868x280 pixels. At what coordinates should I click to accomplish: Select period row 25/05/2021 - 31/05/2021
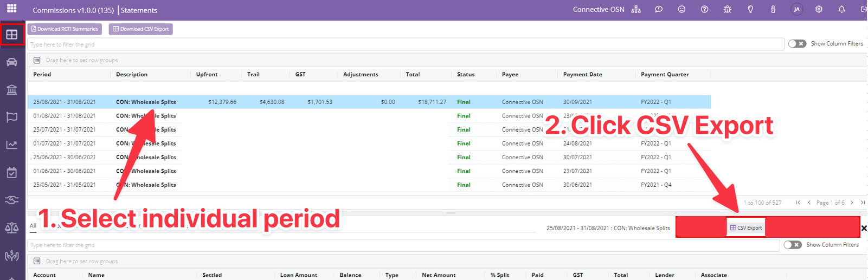pyautogui.click(x=369, y=185)
